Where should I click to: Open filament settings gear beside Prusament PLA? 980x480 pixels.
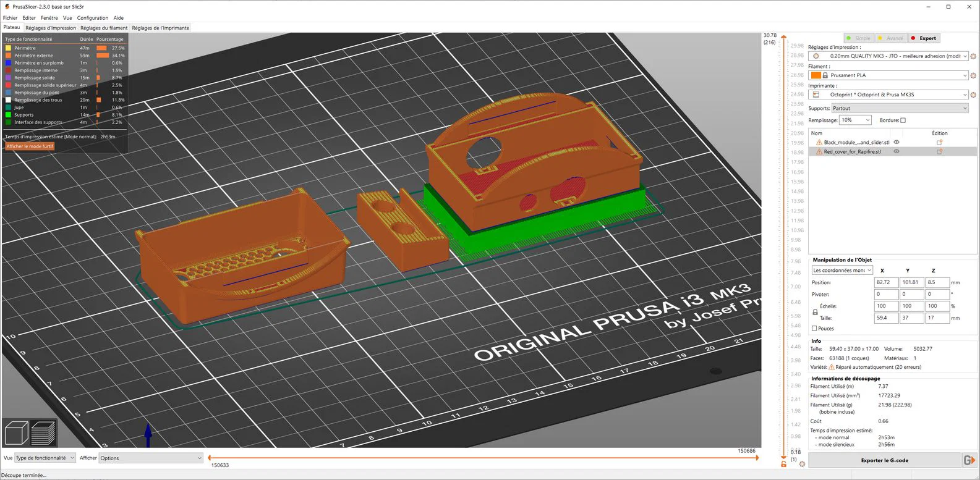(x=973, y=76)
